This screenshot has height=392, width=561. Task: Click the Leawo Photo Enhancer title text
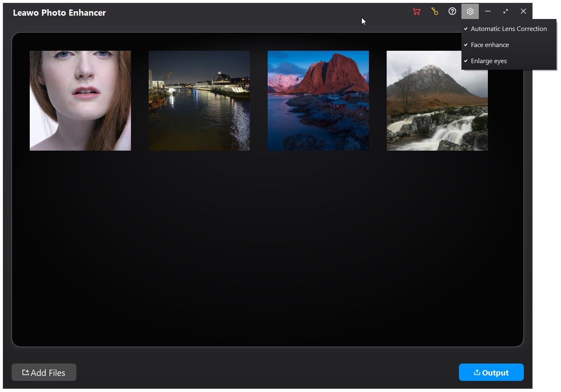click(x=59, y=13)
